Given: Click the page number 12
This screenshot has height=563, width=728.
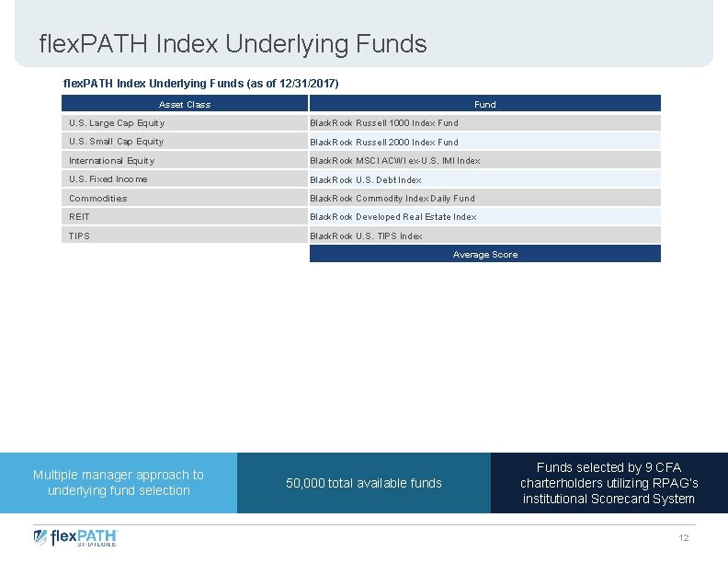Looking at the screenshot, I should click(684, 538).
